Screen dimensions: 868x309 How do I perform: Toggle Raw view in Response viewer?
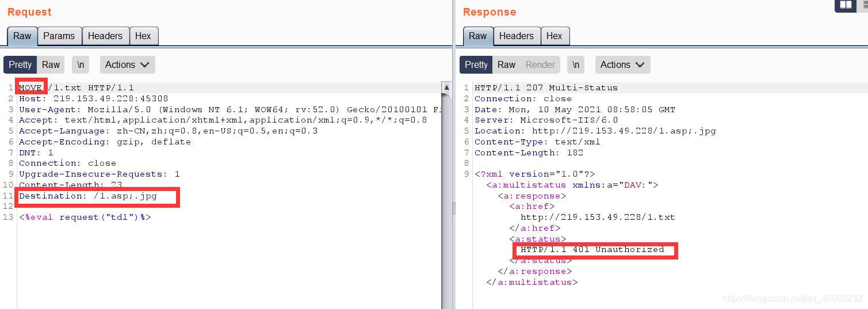pyautogui.click(x=506, y=64)
